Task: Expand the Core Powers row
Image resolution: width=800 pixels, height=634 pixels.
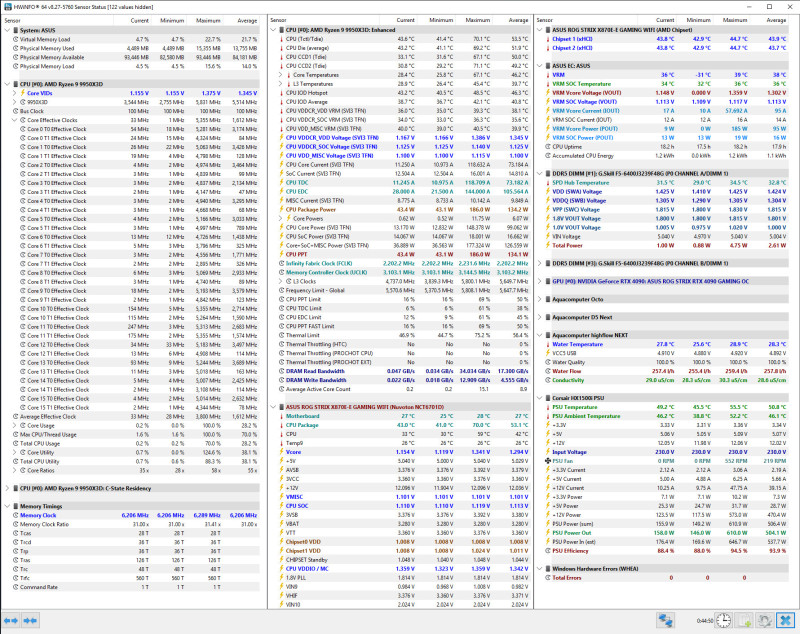Action: pyautogui.click(x=281, y=219)
